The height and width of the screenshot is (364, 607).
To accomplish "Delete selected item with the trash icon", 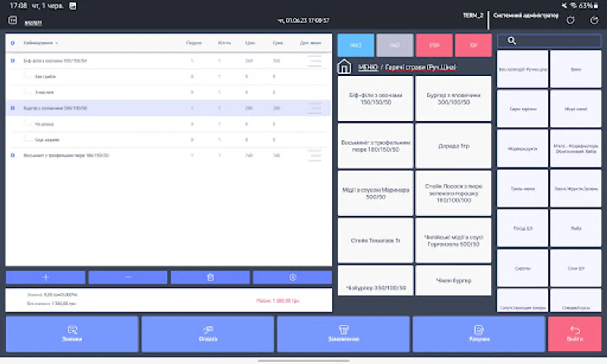I will [210, 277].
